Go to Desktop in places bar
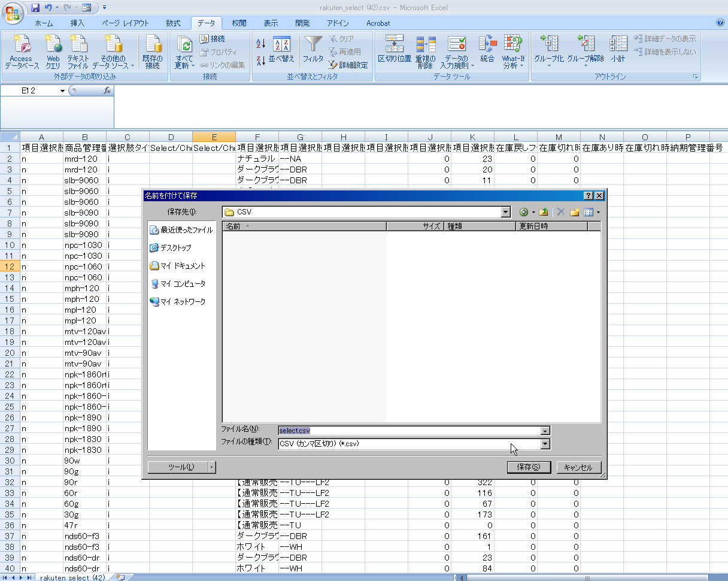 (171, 247)
